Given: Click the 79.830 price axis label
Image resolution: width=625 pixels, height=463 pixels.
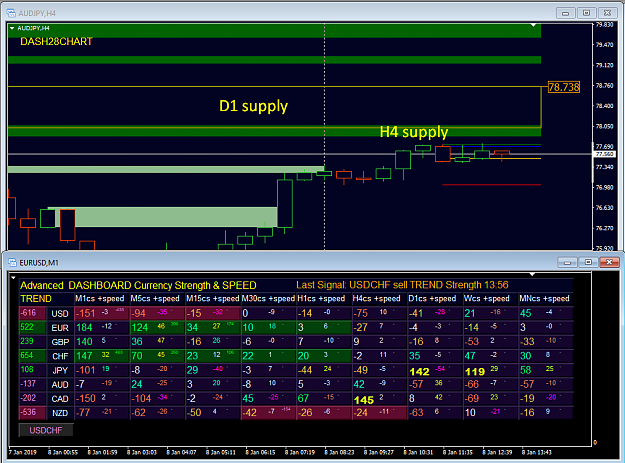Looking at the screenshot, I should 604,25.
